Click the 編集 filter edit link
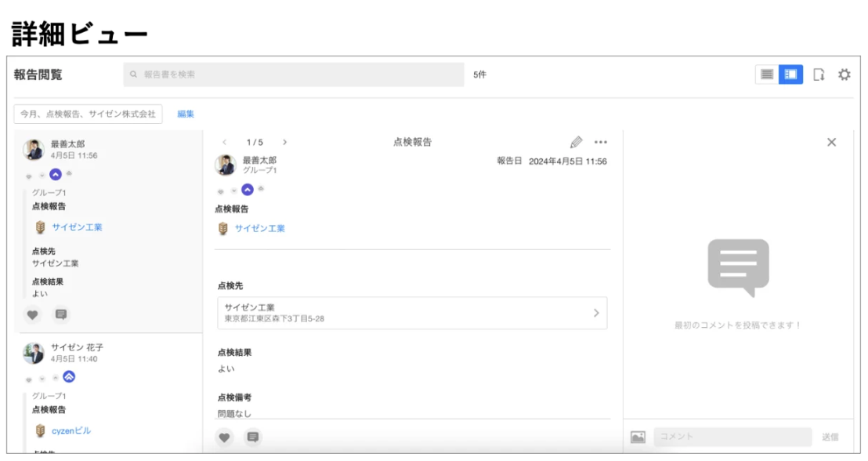The height and width of the screenshot is (461, 868). [186, 114]
